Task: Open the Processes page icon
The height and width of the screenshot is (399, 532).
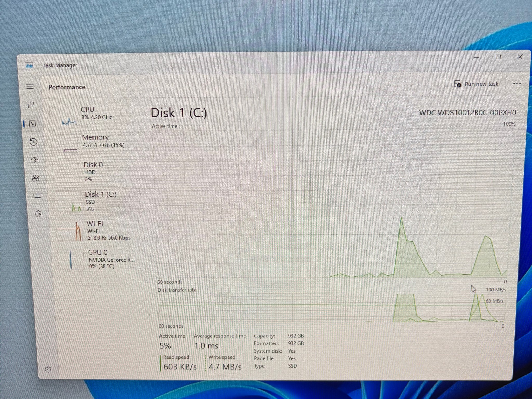Action: point(31,105)
